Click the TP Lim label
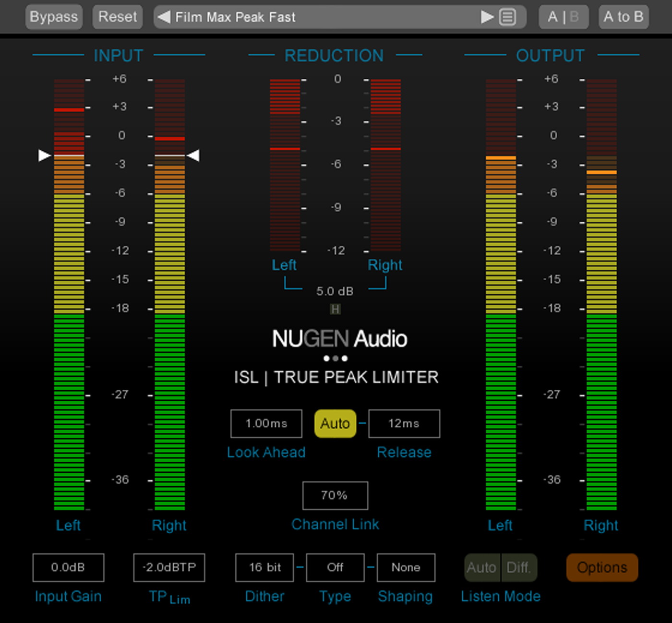 tap(169, 597)
